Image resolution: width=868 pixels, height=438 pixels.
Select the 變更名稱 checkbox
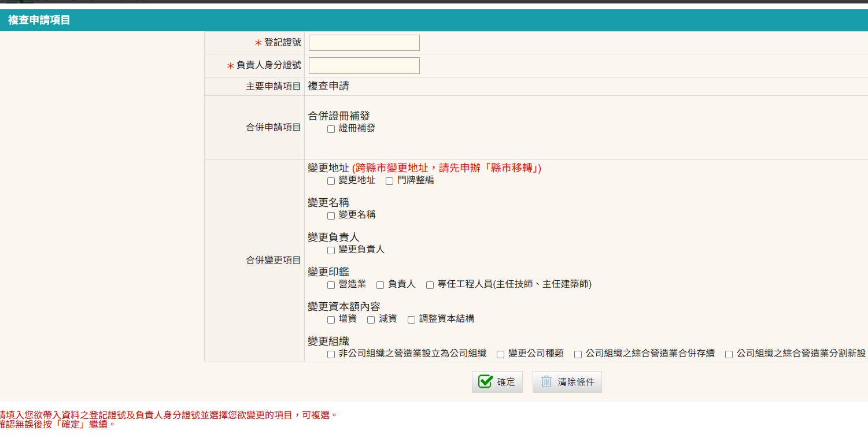pyautogui.click(x=331, y=216)
